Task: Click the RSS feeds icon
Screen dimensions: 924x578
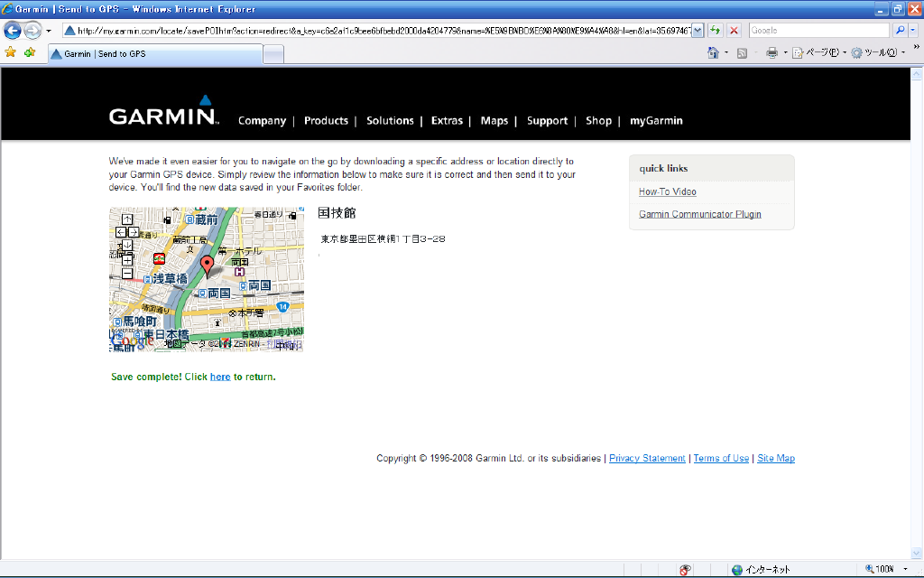Action: pos(742,53)
